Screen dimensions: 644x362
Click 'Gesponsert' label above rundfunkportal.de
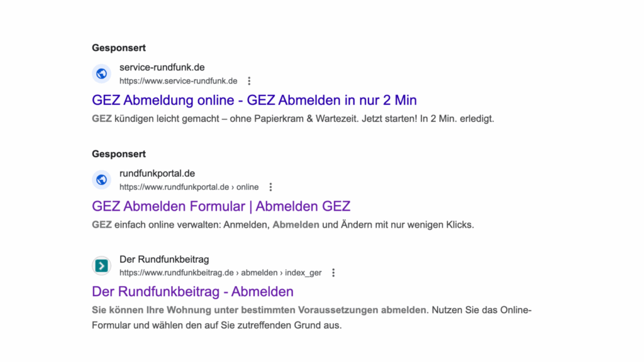[119, 154]
